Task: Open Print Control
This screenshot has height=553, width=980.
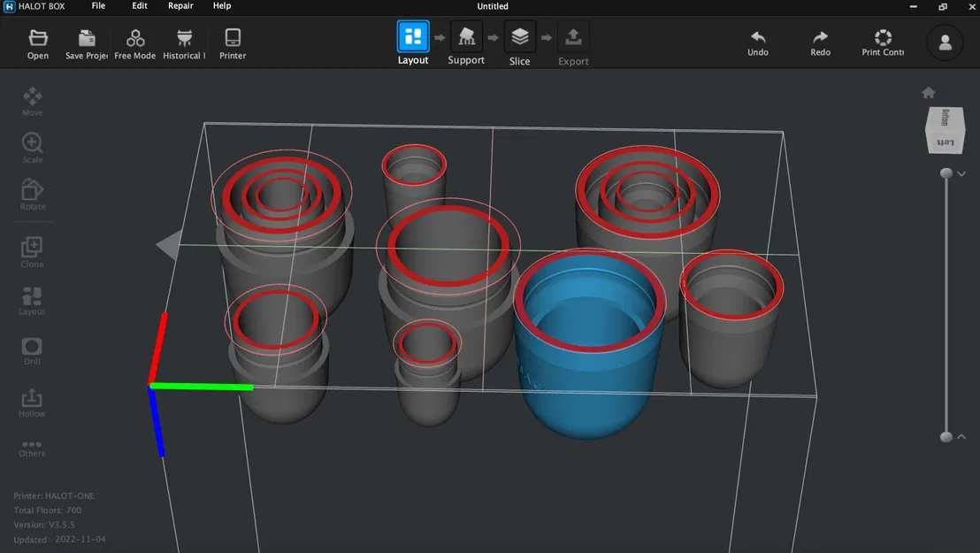Action: click(x=882, y=42)
